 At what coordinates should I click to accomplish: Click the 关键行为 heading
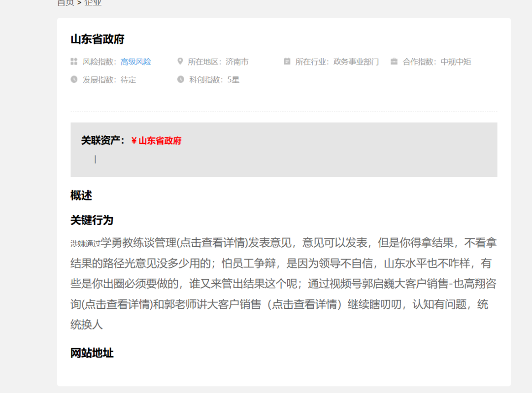pos(92,221)
